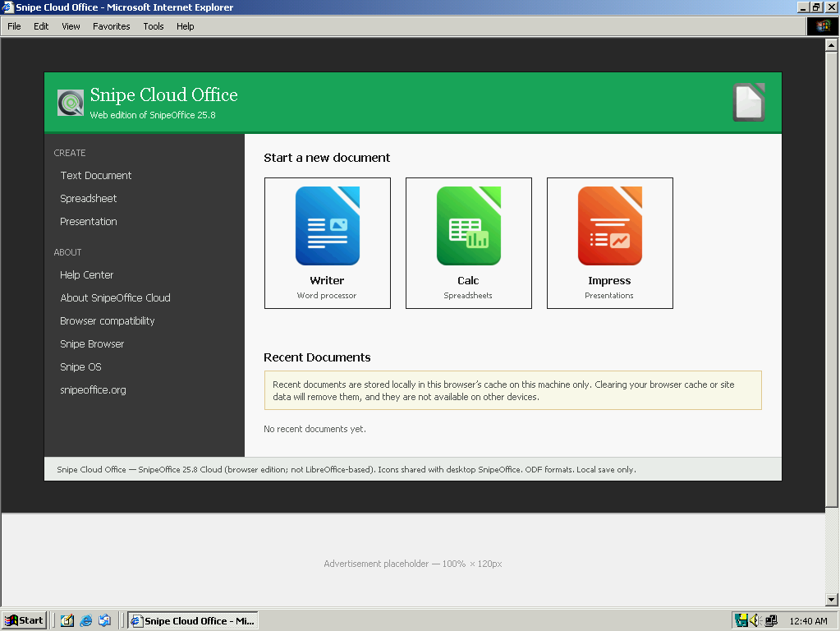This screenshot has height=631, width=840.
Task: Click the Start button
Action: pos(24,620)
